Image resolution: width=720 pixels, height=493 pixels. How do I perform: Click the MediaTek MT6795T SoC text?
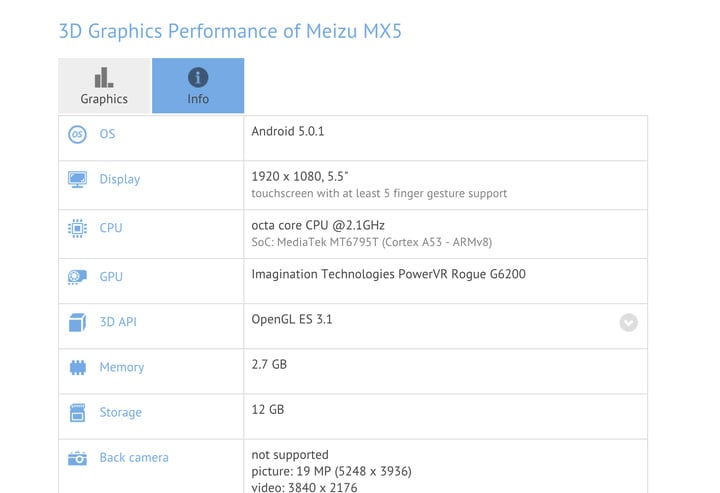pyautogui.click(x=371, y=243)
